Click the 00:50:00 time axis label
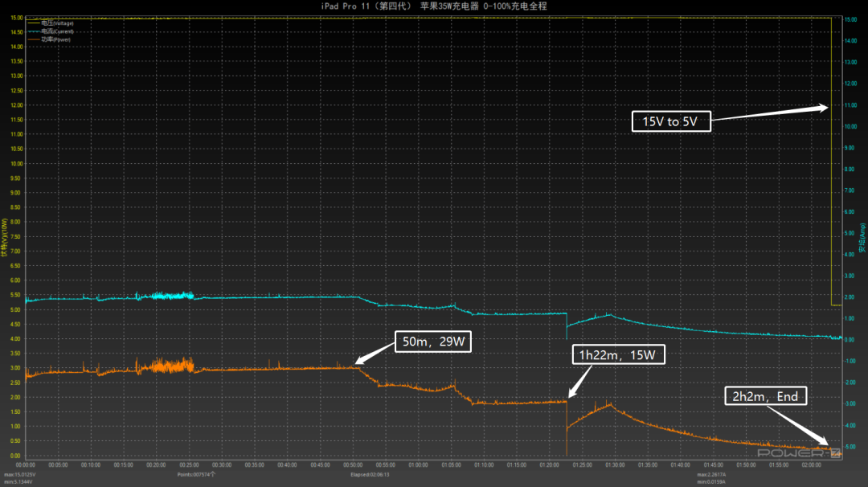868x487 pixels. pyautogui.click(x=353, y=465)
